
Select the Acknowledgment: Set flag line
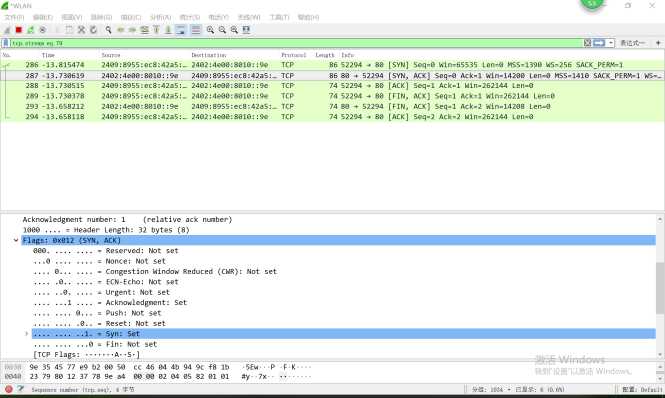(x=110, y=303)
